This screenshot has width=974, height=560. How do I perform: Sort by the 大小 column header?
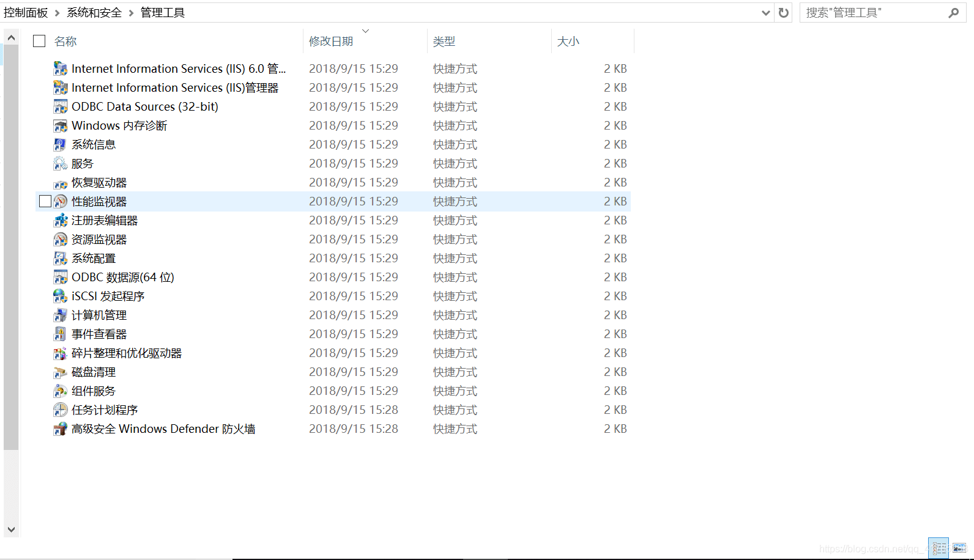[x=568, y=41]
